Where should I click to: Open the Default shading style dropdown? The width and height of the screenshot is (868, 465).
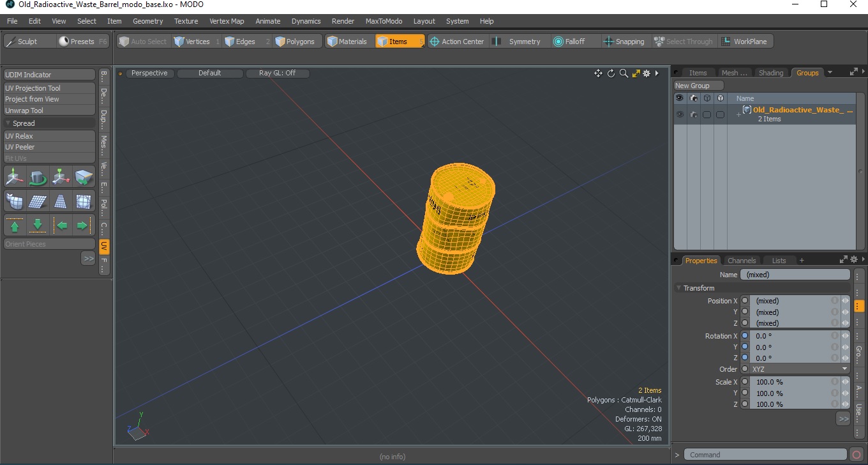(210, 73)
